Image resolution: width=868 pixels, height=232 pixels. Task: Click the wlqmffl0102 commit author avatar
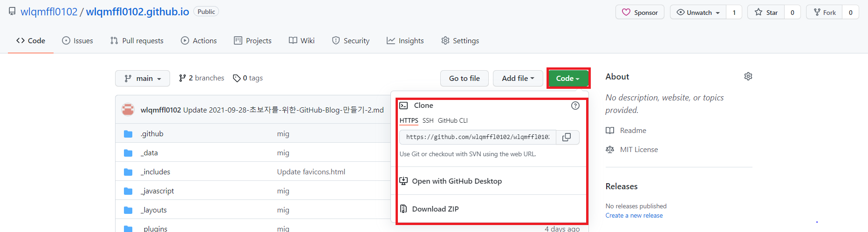coord(128,110)
